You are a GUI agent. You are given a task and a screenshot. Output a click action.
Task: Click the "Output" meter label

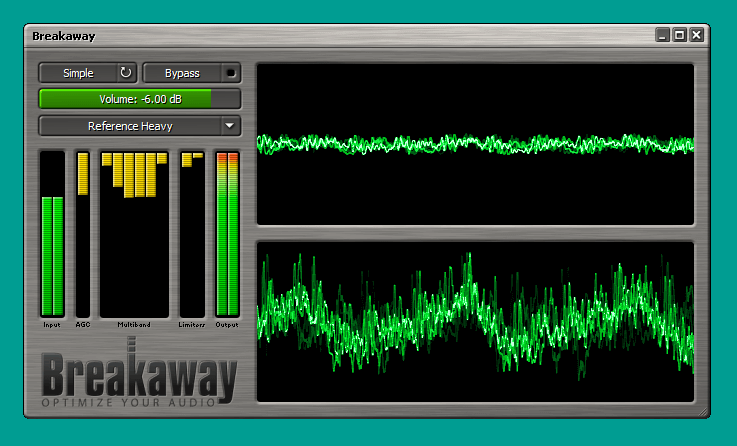pos(227,325)
